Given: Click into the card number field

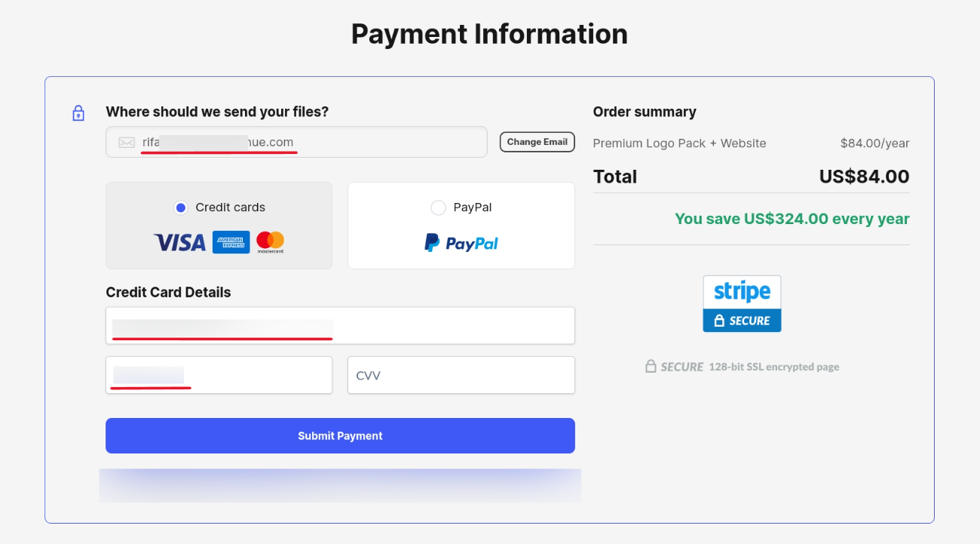Looking at the screenshot, I should click(x=340, y=326).
